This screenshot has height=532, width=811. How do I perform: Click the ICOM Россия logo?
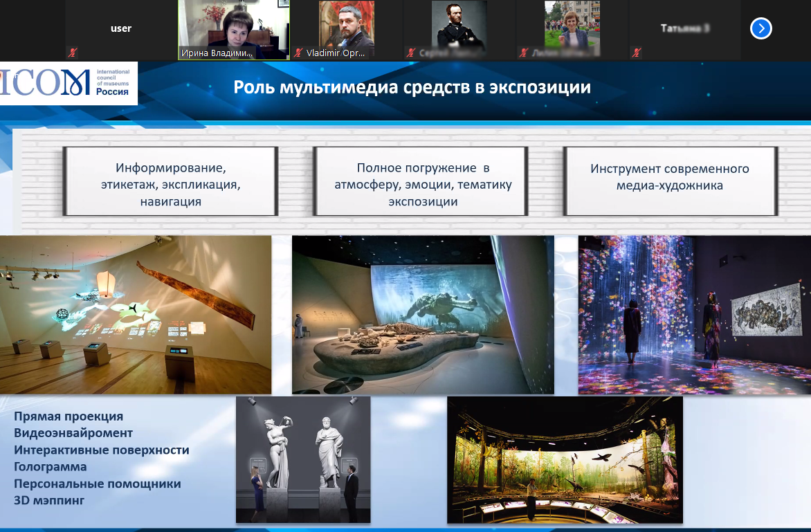pyautogui.click(x=68, y=82)
